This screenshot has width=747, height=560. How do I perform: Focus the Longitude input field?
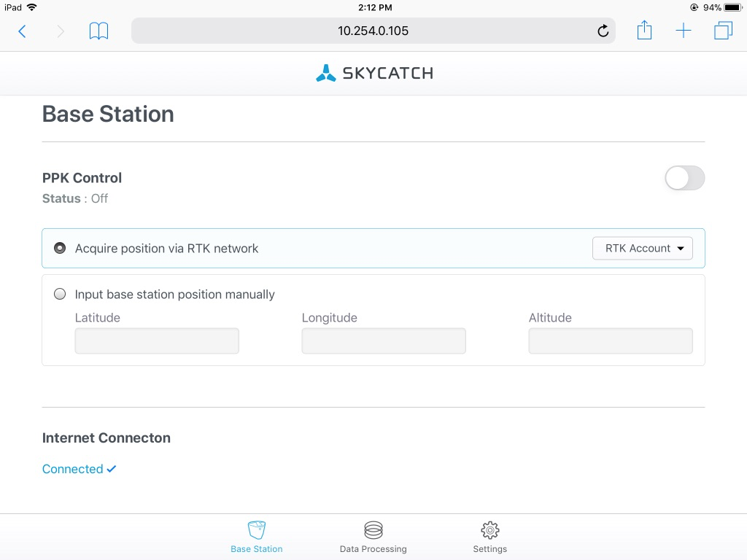[x=384, y=341]
